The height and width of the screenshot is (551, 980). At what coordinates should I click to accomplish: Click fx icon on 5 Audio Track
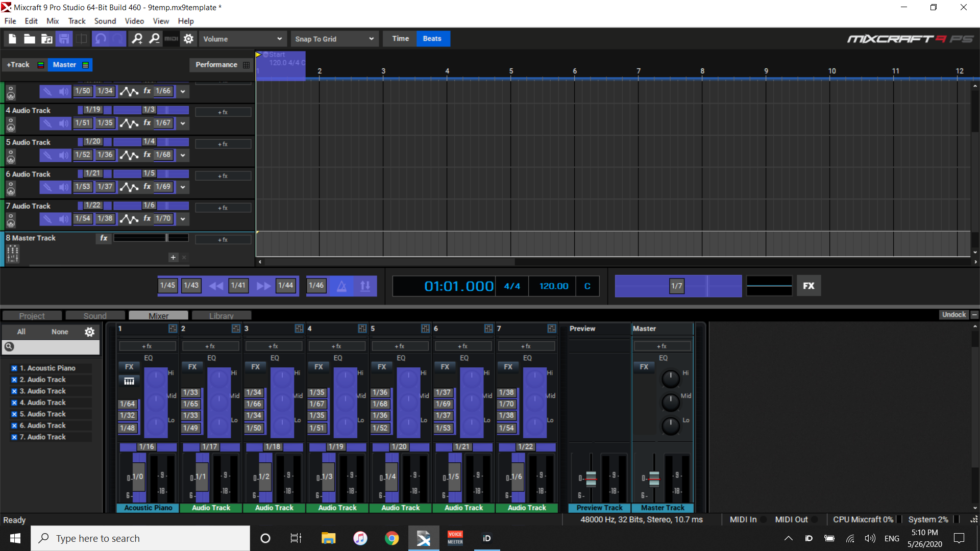click(x=147, y=155)
